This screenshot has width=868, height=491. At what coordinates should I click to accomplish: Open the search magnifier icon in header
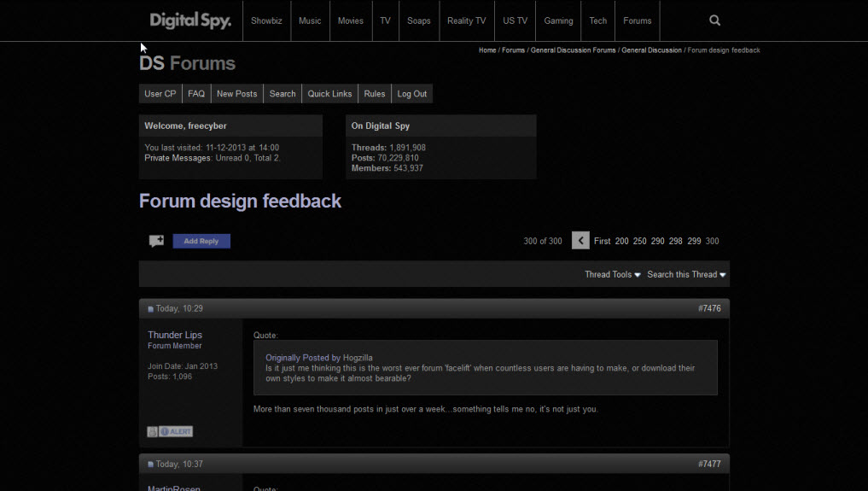point(714,20)
